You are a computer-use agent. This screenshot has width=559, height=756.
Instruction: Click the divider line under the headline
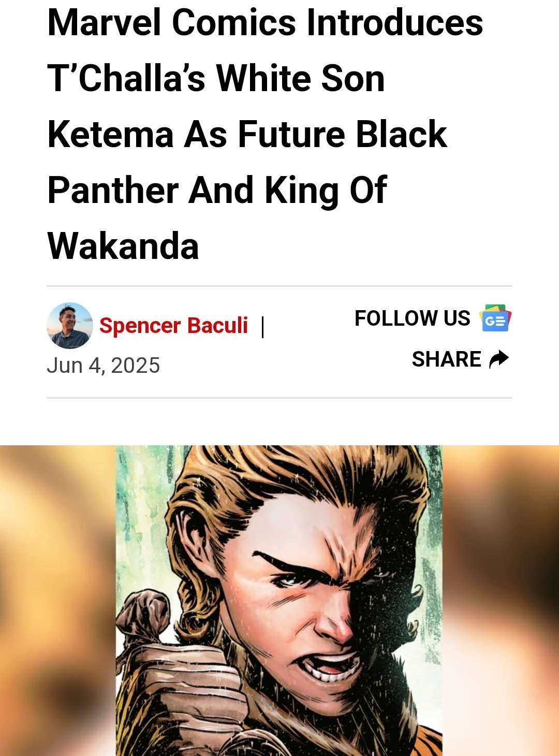click(279, 286)
